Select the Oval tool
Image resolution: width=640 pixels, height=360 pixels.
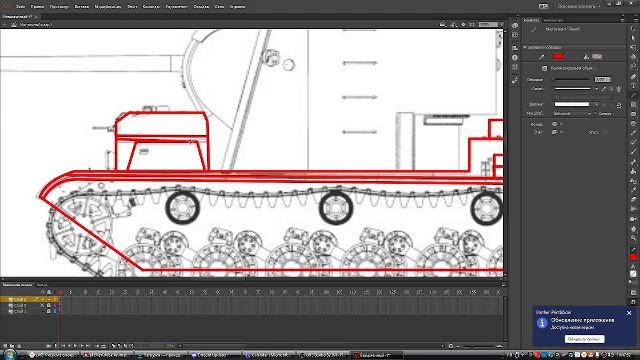[633, 114]
